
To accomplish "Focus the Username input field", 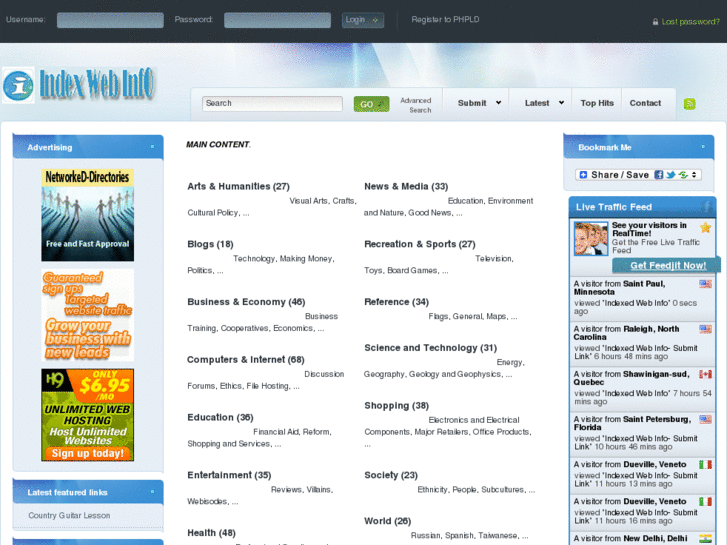I will click(110, 20).
